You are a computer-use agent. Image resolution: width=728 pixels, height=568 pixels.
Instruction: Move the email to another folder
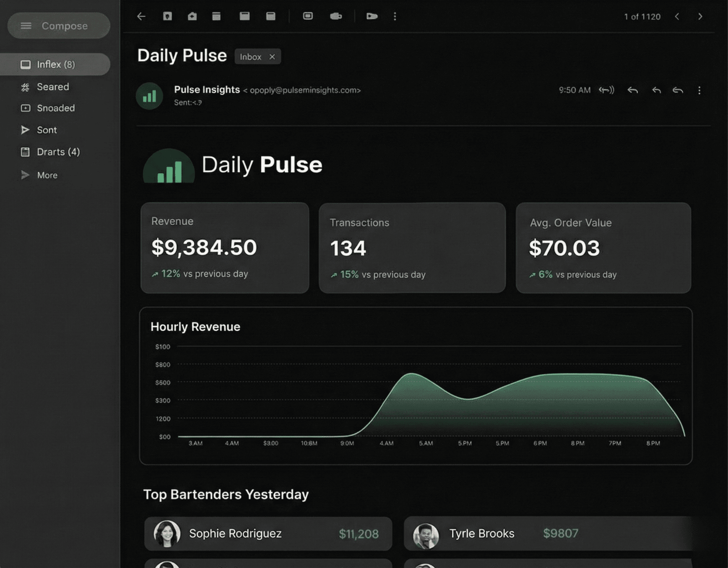308,17
